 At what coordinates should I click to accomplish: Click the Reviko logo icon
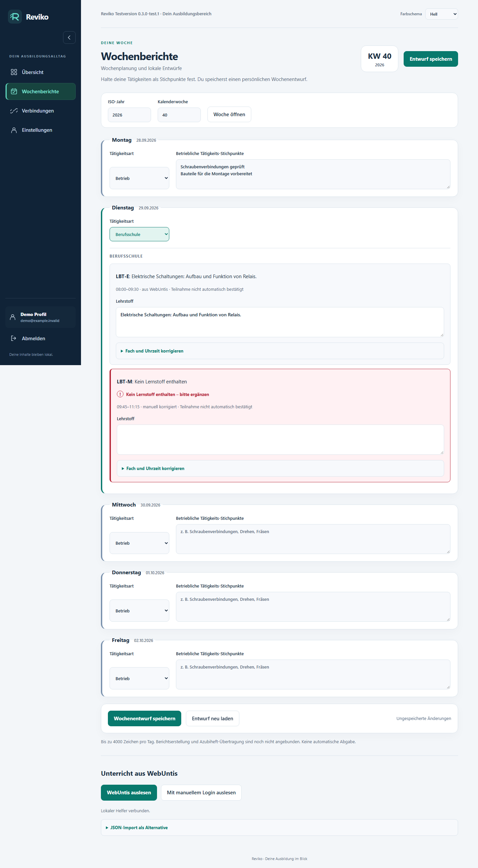tap(15, 17)
